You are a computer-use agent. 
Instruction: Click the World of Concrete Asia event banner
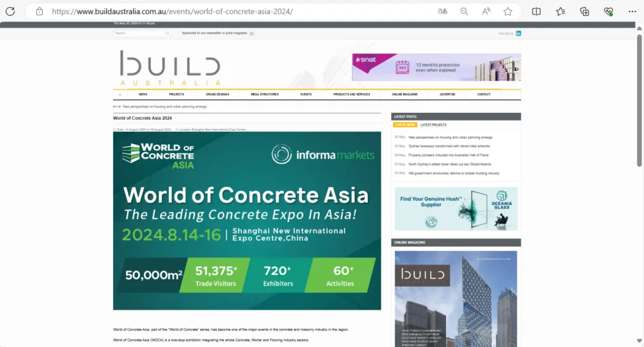click(247, 221)
